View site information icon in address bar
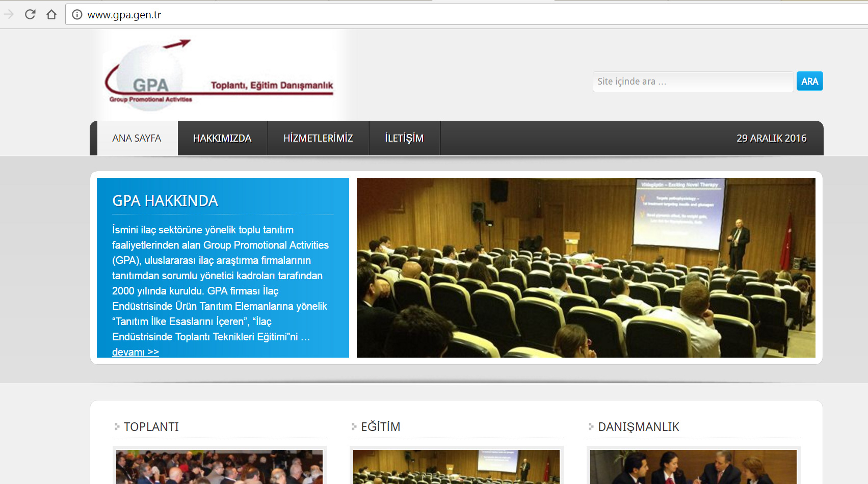 (77, 15)
